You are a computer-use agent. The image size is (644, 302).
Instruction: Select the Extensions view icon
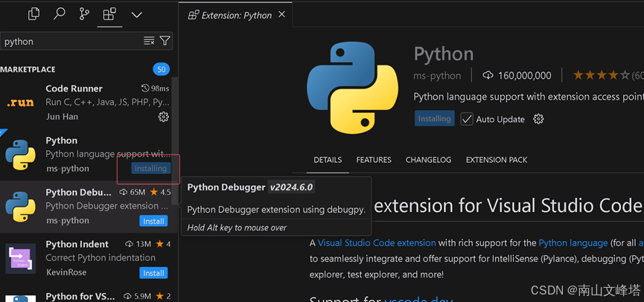coord(109,15)
